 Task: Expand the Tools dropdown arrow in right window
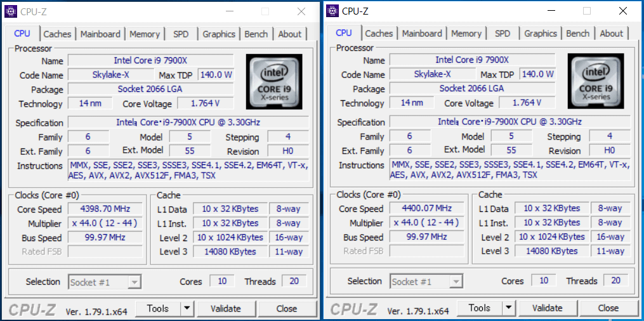coord(508,308)
